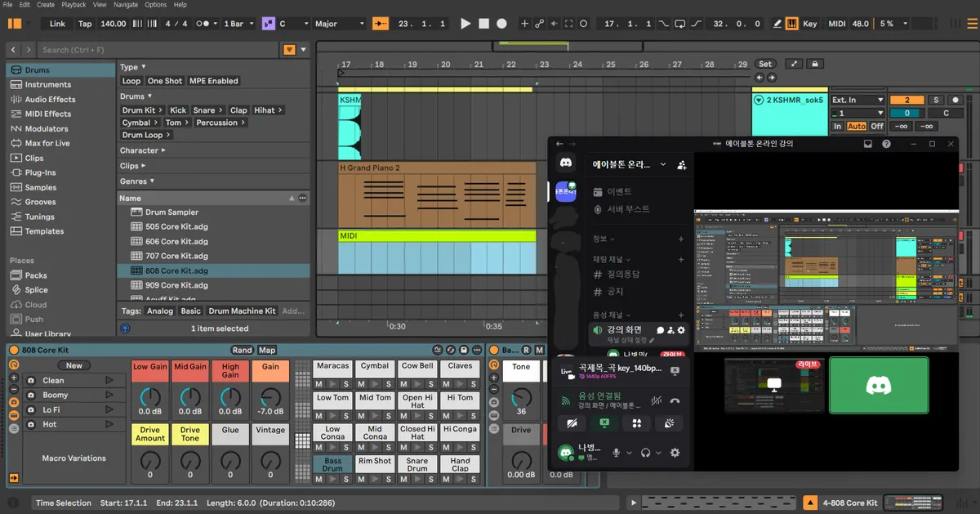Image resolution: width=980 pixels, height=514 pixels.
Task: Click the transport Stop button
Action: [x=483, y=24]
